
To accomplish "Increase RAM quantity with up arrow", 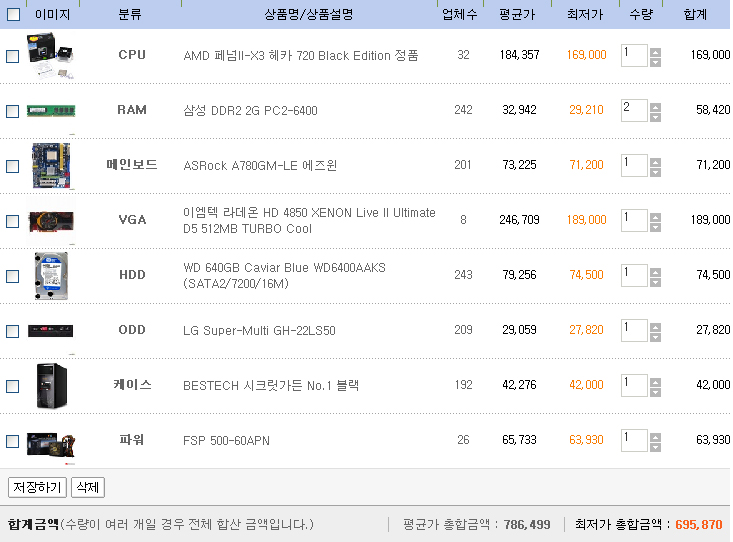I will click(x=655, y=107).
